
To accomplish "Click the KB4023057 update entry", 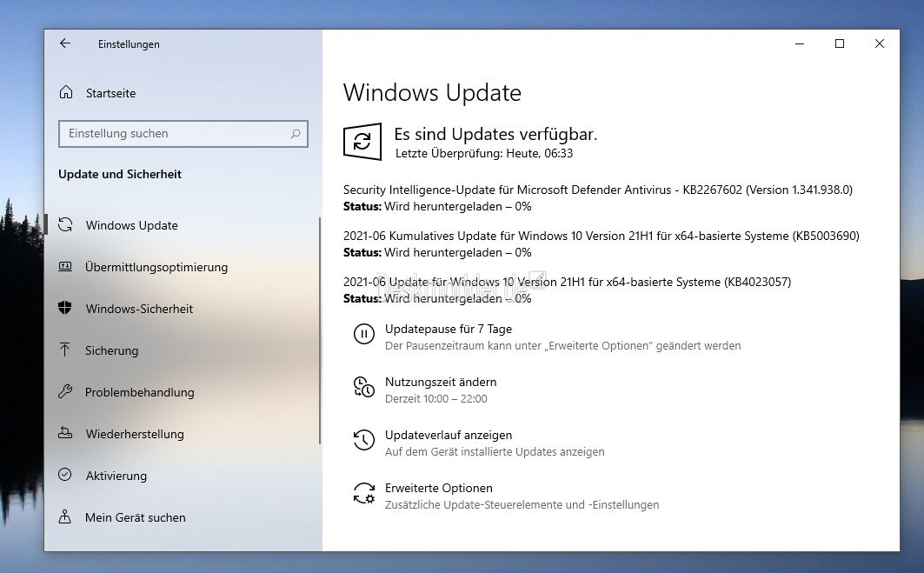I will 567,290.
